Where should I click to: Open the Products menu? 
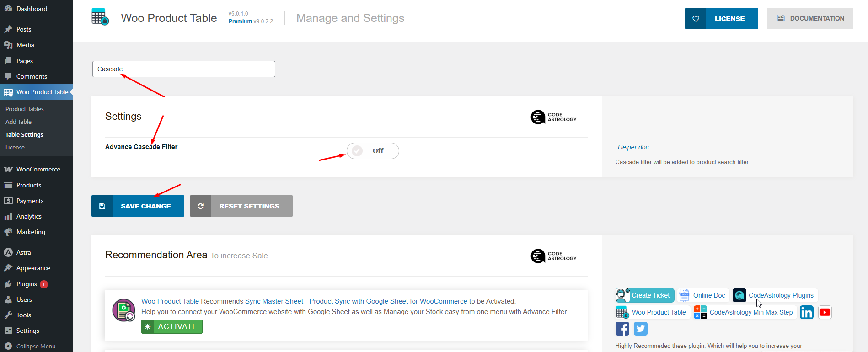click(37, 185)
